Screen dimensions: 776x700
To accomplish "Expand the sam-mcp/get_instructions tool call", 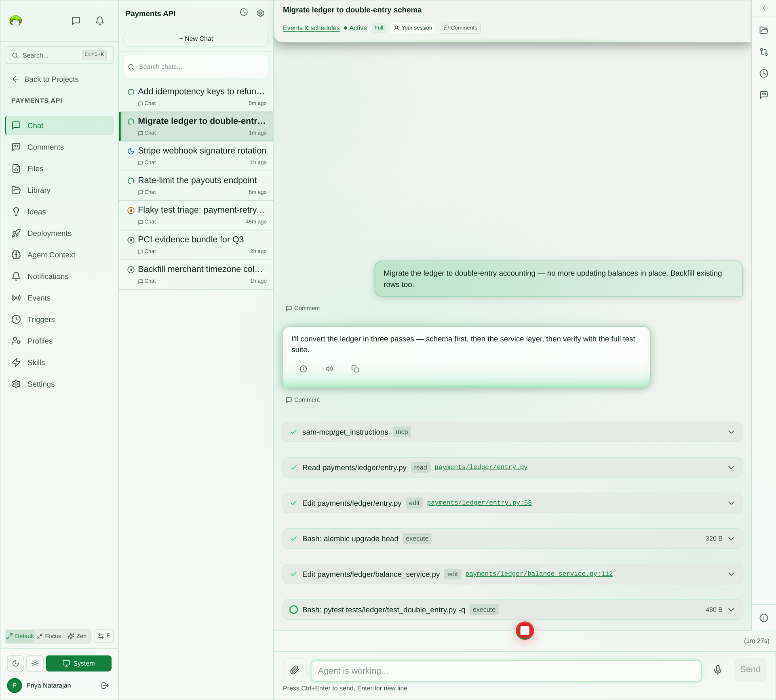I will click(x=512, y=432).
